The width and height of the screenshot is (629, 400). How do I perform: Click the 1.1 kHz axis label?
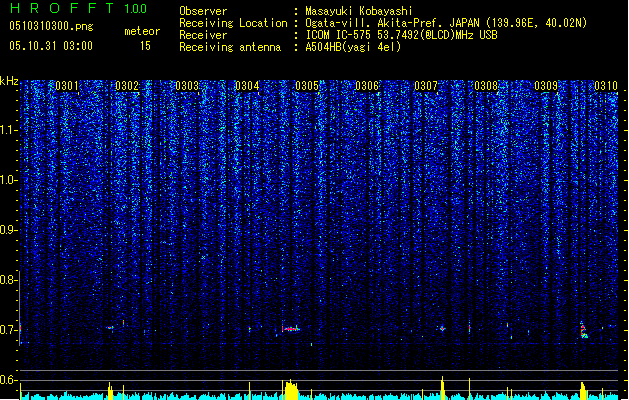coord(9,130)
